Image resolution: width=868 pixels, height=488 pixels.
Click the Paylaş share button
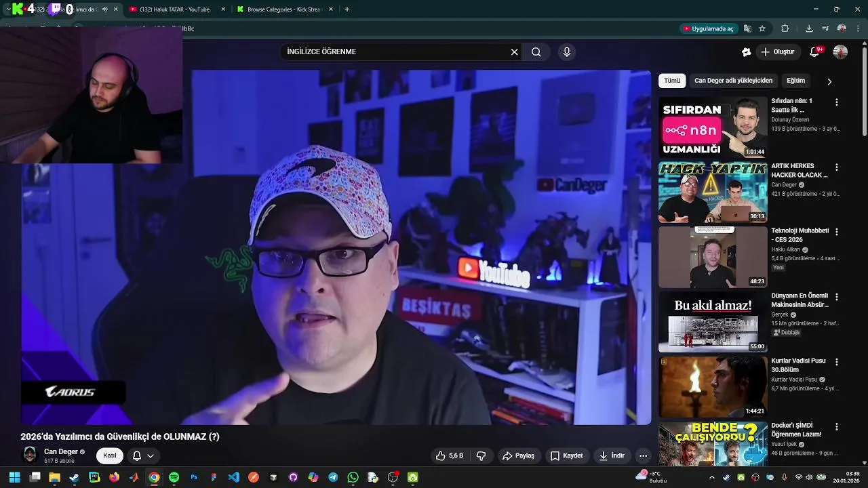point(518,455)
